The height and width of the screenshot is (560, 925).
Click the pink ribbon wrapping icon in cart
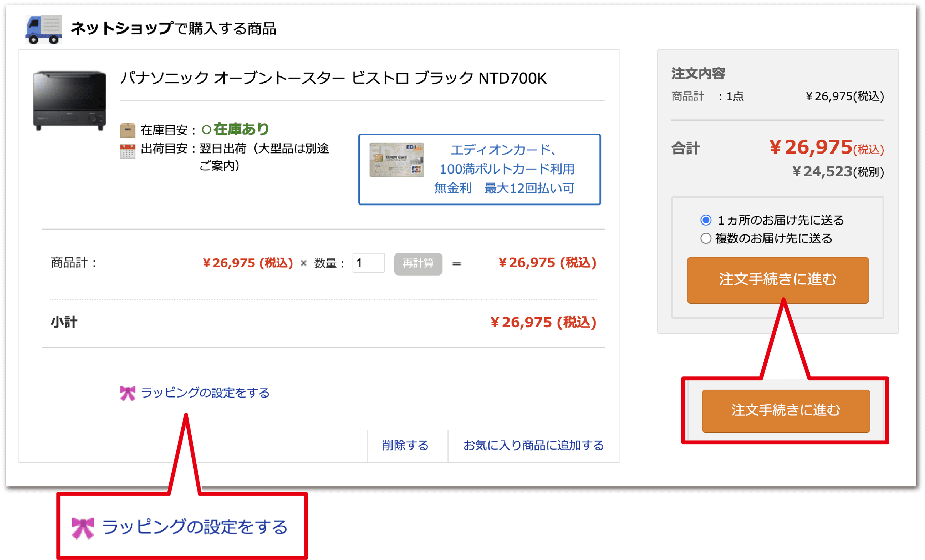128,393
